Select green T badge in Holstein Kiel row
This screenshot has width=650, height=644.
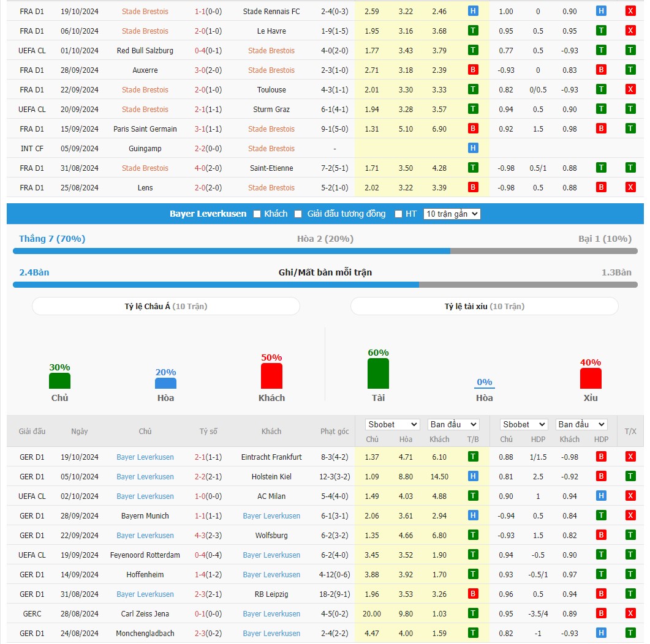630,476
